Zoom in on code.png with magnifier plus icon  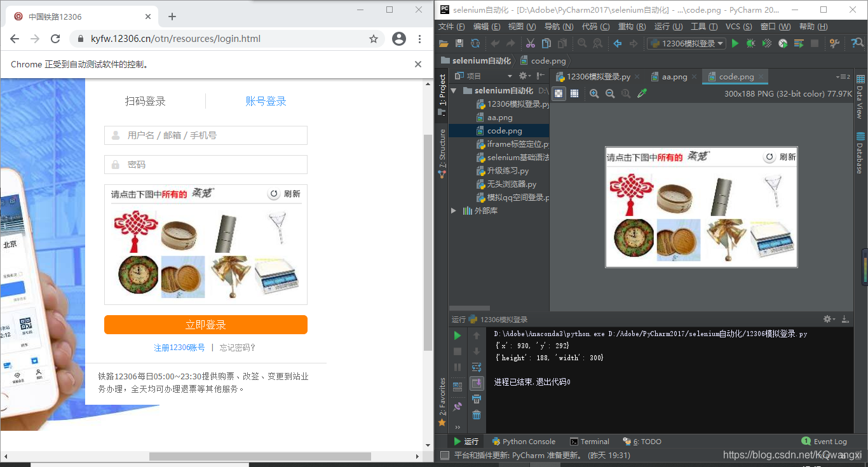(x=594, y=93)
